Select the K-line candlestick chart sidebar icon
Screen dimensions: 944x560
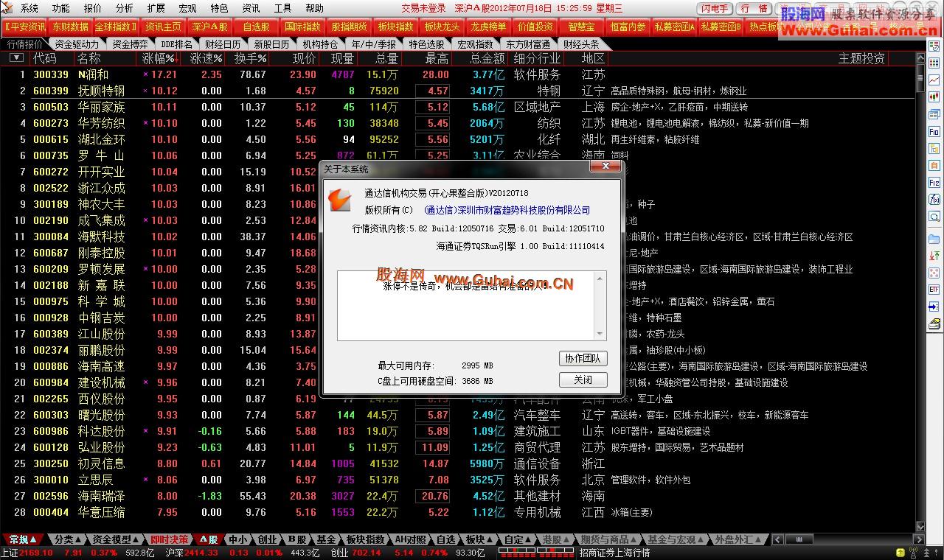click(934, 97)
